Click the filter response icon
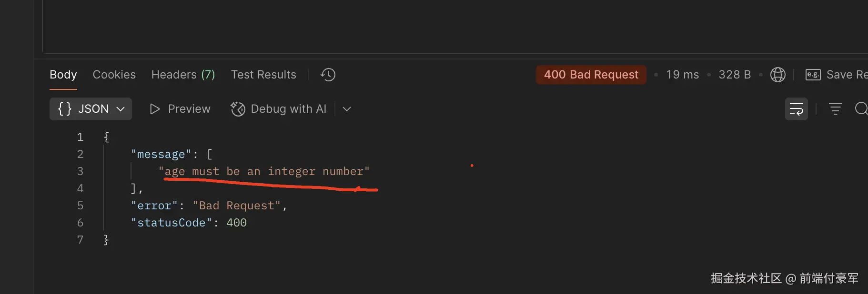The width and height of the screenshot is (868, 294). [835, 109]
